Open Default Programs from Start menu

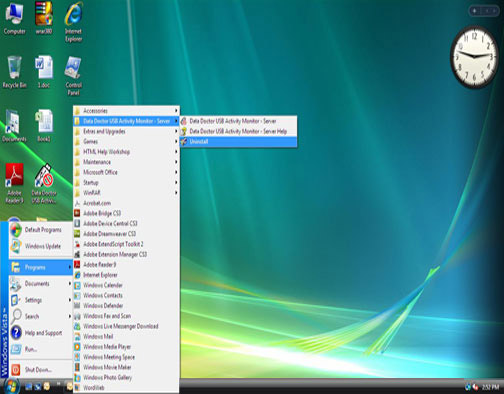coord(41,230)
